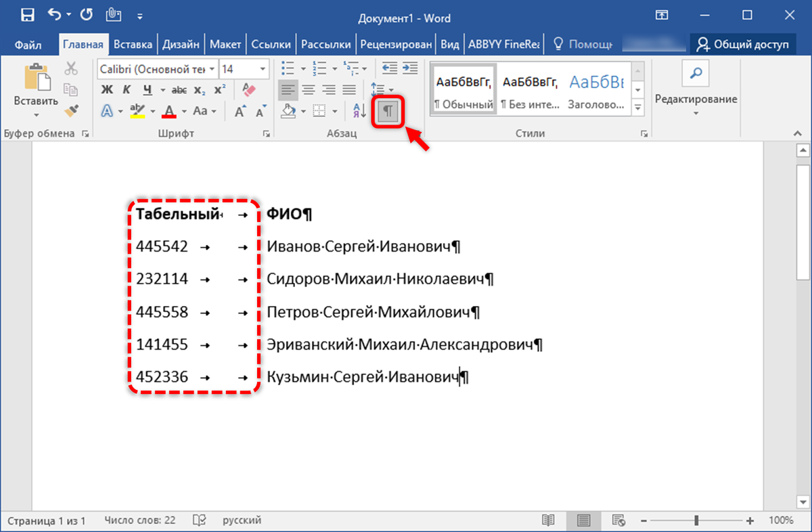Screen dimensions: 812x532
Task: Switch to the Макет tab
Action: point(225,45)
